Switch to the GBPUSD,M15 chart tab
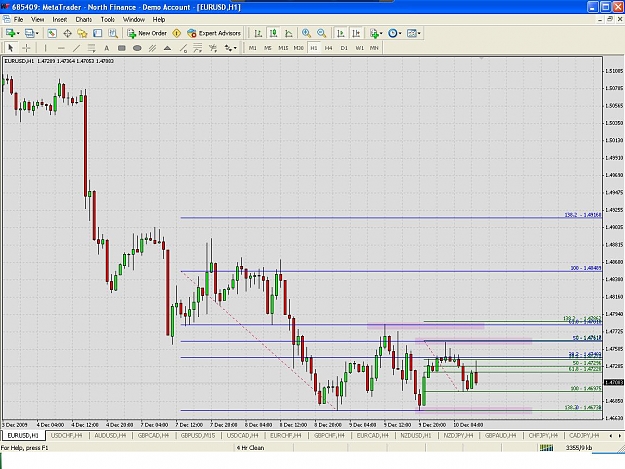 (198, 436)
